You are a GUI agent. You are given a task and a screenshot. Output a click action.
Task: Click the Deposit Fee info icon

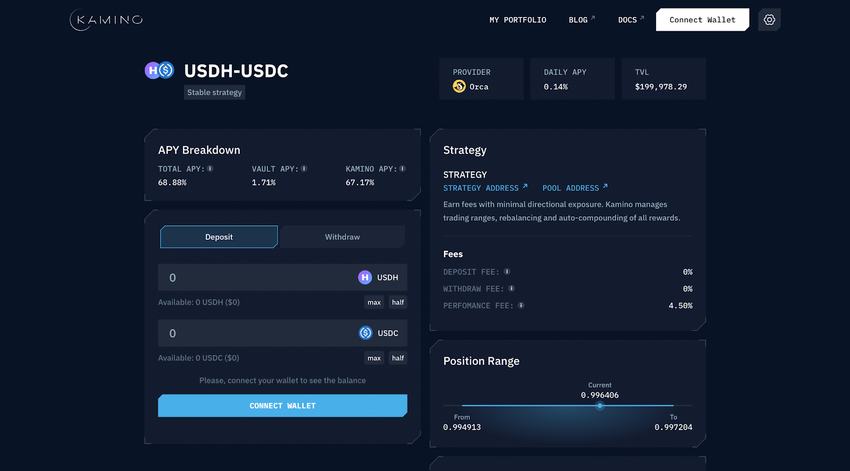[x=507, y=272]
